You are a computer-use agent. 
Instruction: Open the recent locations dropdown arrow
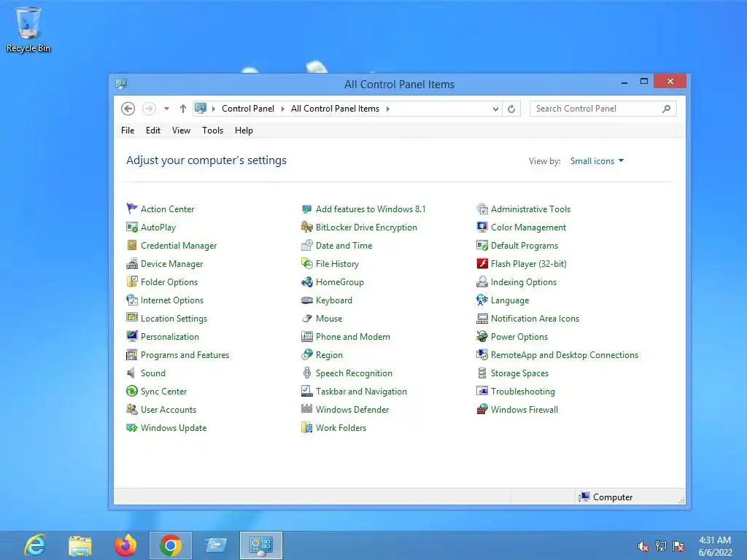click(x=166, y=109)
